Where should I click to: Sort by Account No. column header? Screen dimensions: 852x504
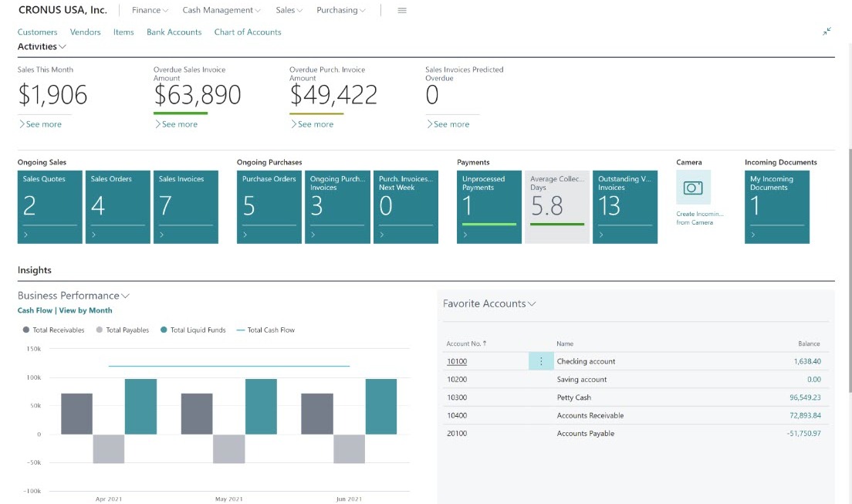[x=466, y=343]
